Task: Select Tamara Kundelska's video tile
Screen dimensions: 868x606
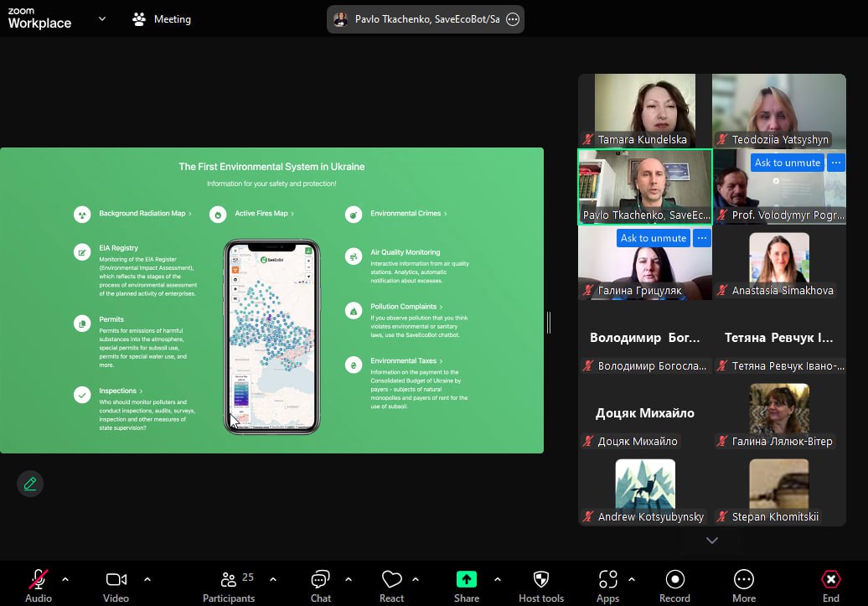Action: pos(645,111)
